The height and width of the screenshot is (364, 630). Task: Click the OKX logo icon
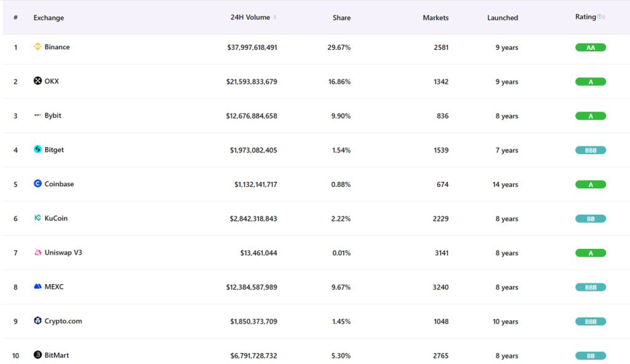pos(38,81)
